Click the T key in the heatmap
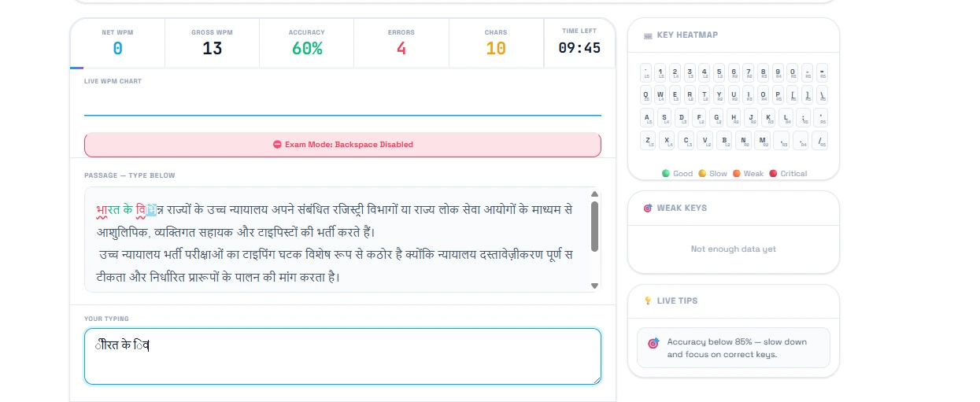 pyautogui.click(x=704, y=94)
